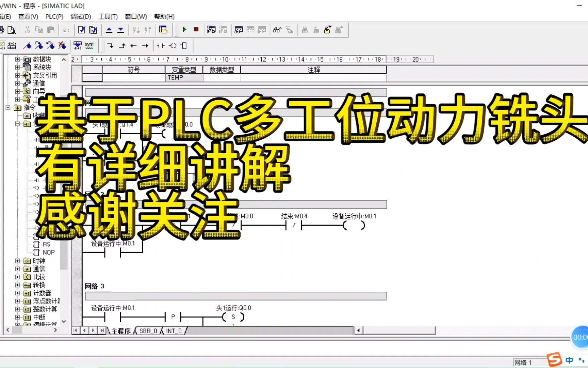Screen dimensions: 588x368
Task: Run the PLC program with the green play icon
Action: (x=185, y=30)
